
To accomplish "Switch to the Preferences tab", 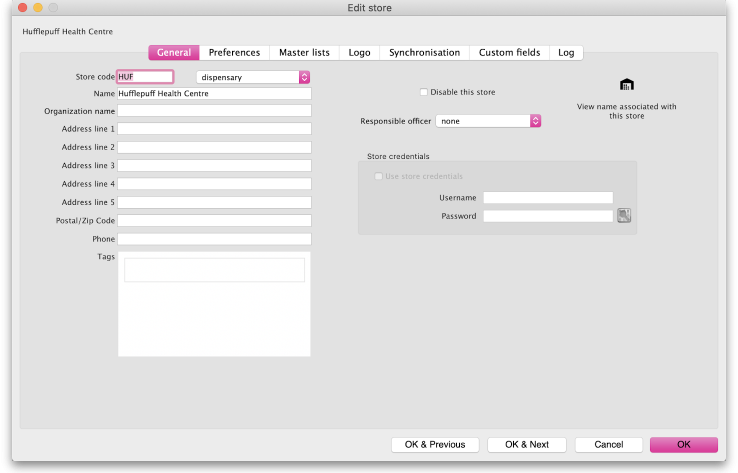I will pos(234,53).
